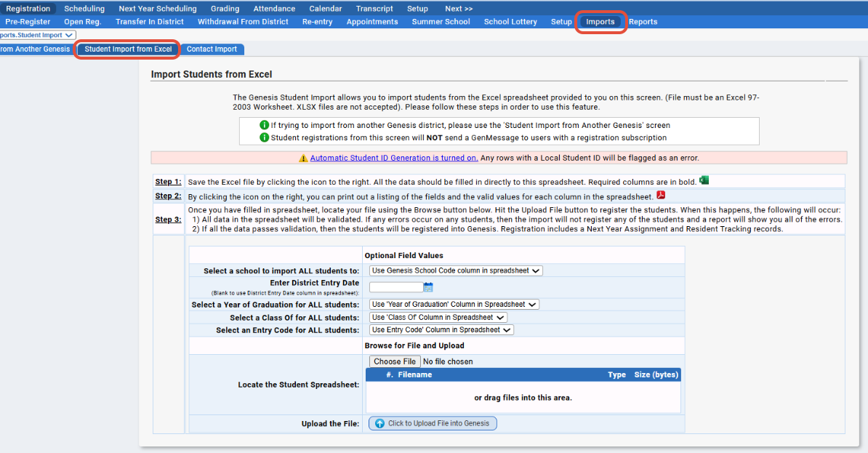The width and height of the screenshot is (868, 453).
Task: Click to Upload File into Genesis
Action: click(x=433, y=423)
